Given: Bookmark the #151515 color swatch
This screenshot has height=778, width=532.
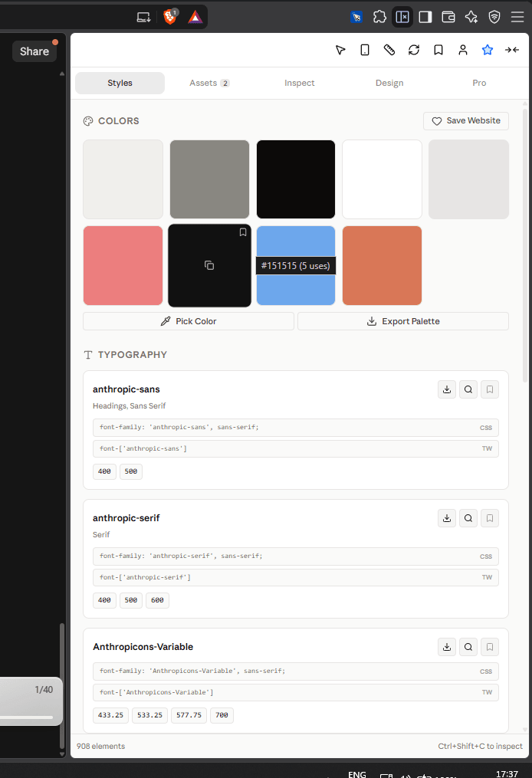Looking at the screenshot, I should coord(243,232).
